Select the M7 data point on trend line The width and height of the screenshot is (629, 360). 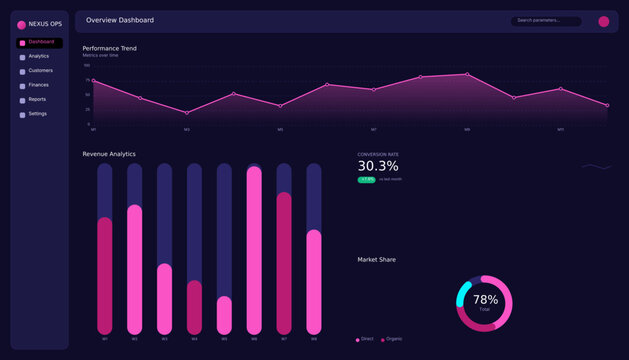tap(374, 89)
